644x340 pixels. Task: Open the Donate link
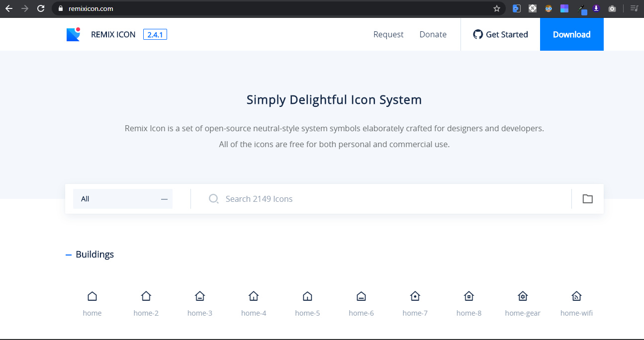(x=433, y=34)
